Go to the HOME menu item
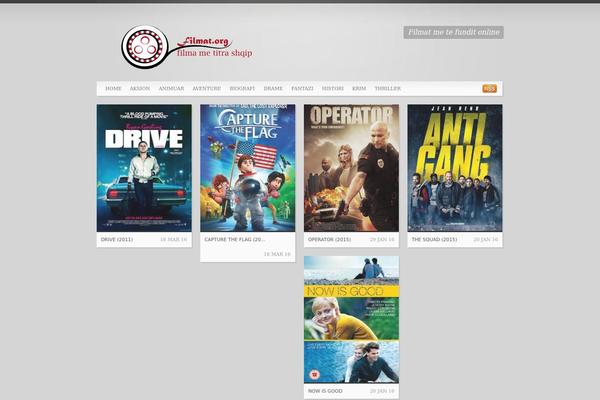The height and width of the screenshot is (400, 600). (113, 88)
